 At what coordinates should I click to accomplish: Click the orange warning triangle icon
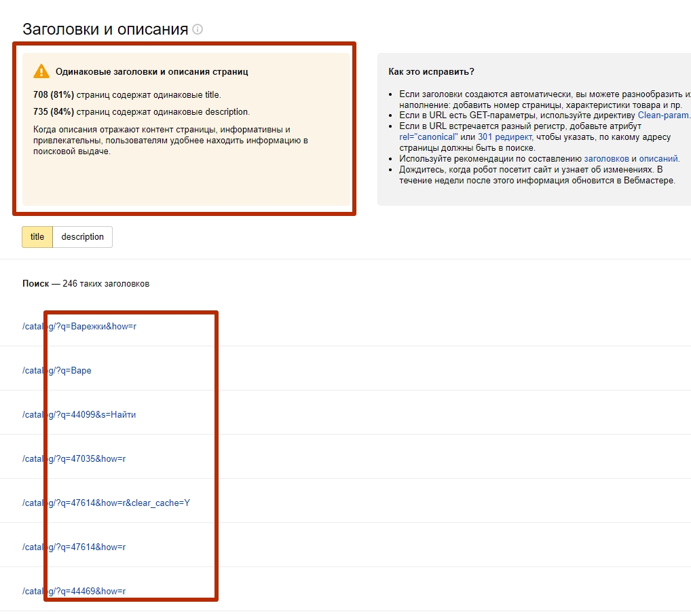(41, 71)
